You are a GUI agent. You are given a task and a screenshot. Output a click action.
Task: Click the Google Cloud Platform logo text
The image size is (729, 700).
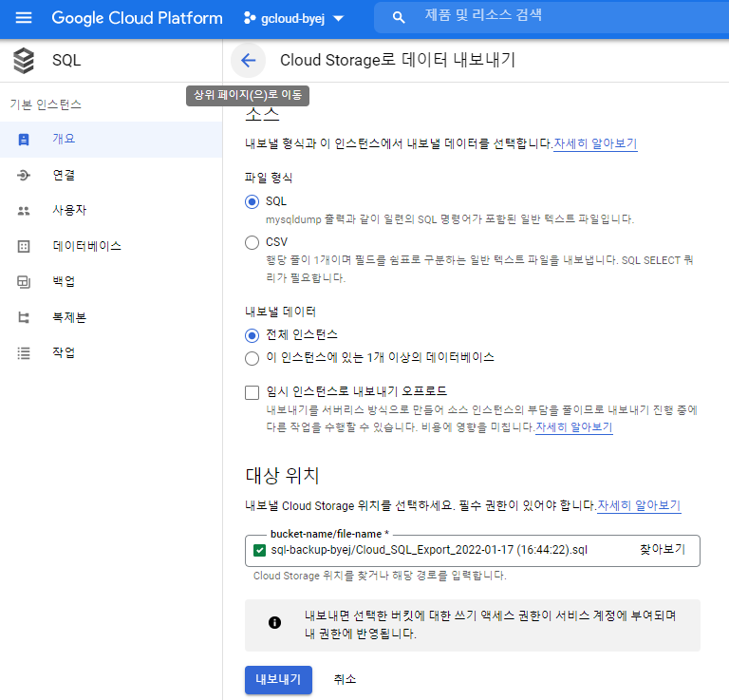137,18
